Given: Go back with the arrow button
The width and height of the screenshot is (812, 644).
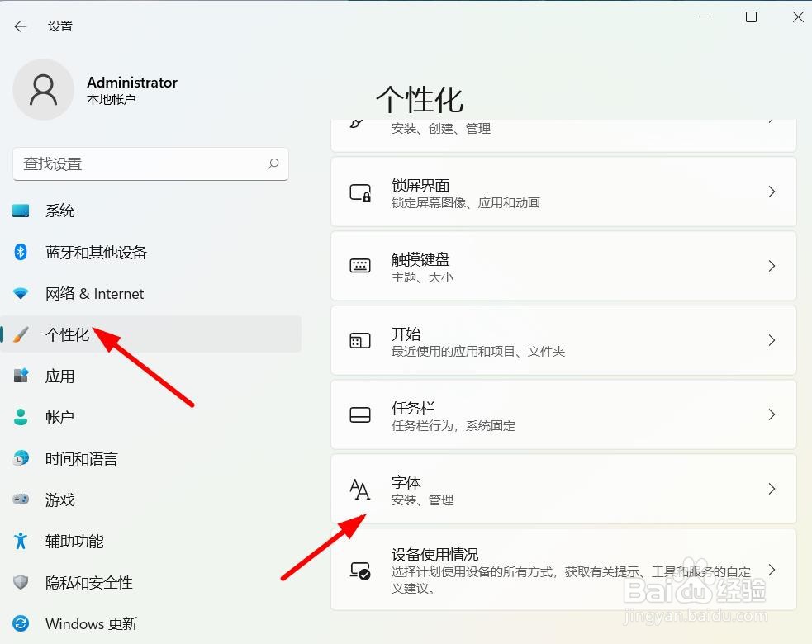Looking at the screenshot, I should click(x=21, y=26).
